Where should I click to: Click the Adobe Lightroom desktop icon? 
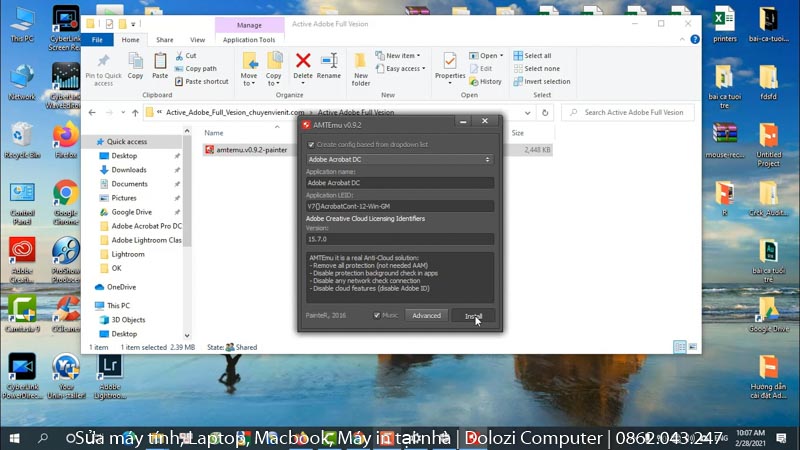(x=110, y=373)
